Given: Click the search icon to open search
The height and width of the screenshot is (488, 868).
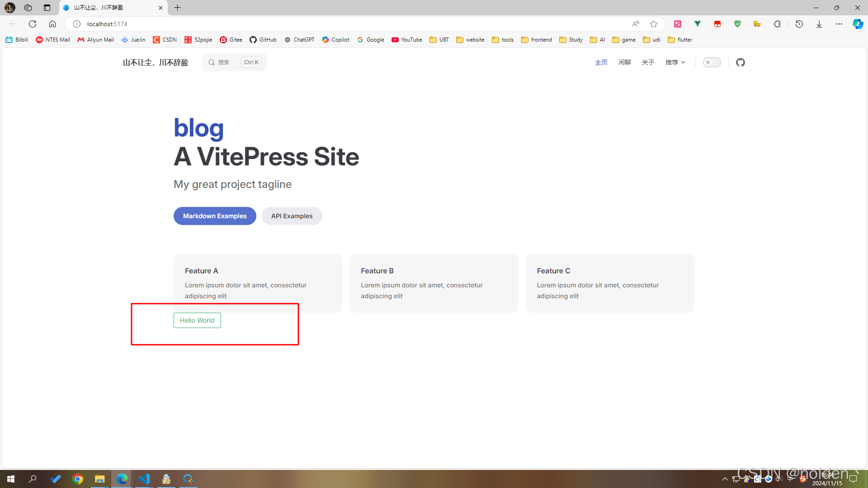Looking at the screenshot, I should (212, 62).
